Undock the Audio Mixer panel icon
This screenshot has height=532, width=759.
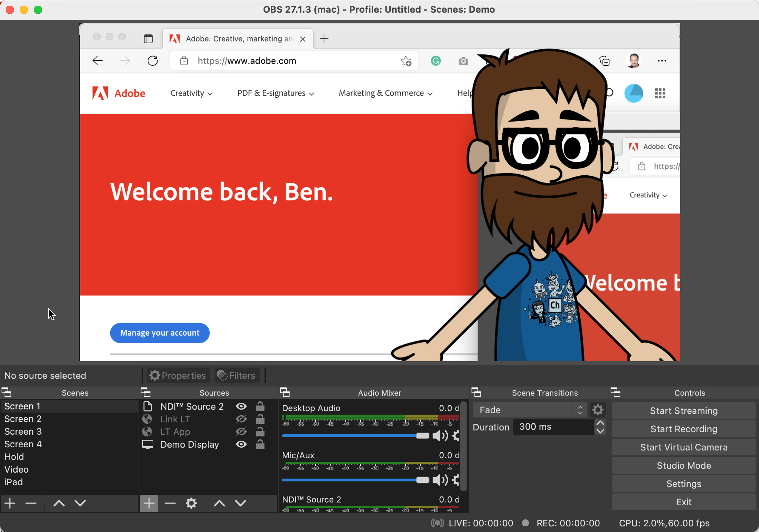pos(285,392)
